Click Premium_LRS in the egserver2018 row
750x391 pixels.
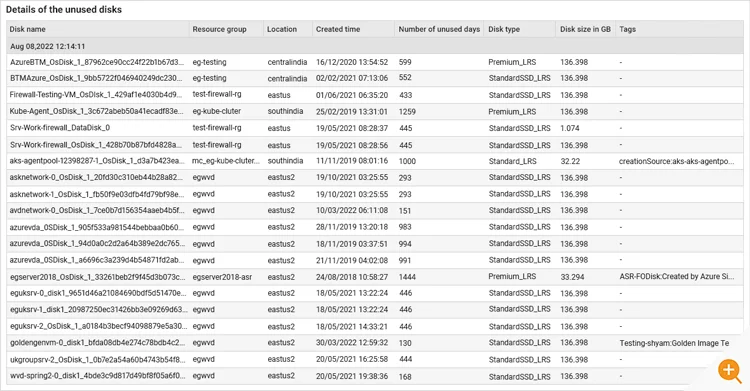click(x=512, y=277)
